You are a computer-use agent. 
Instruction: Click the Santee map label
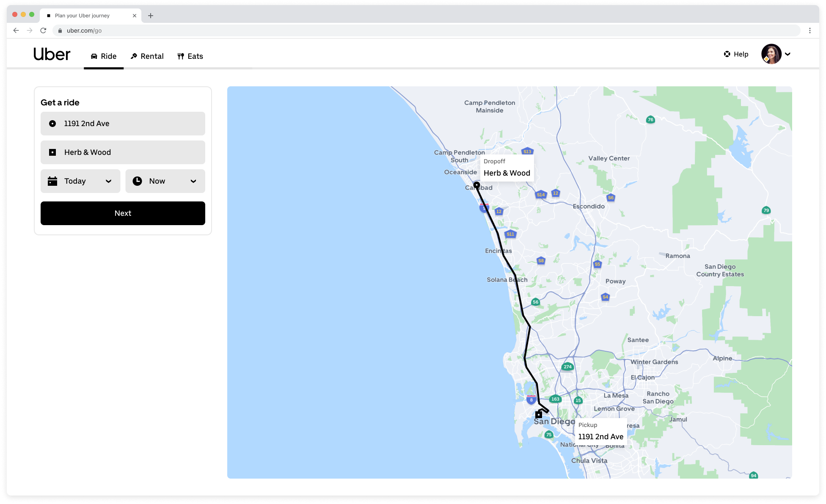pyautogui.click(x=638, y=340)
